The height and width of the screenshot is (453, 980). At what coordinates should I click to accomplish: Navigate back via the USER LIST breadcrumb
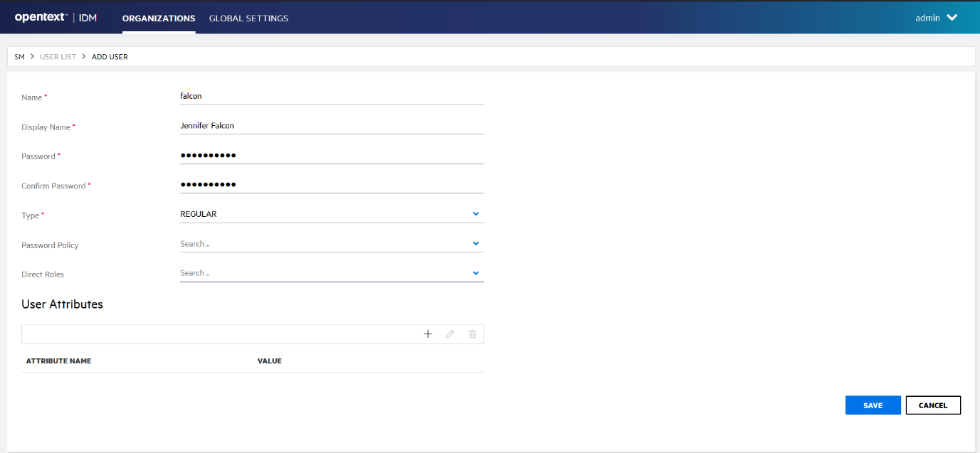(58, 56)
